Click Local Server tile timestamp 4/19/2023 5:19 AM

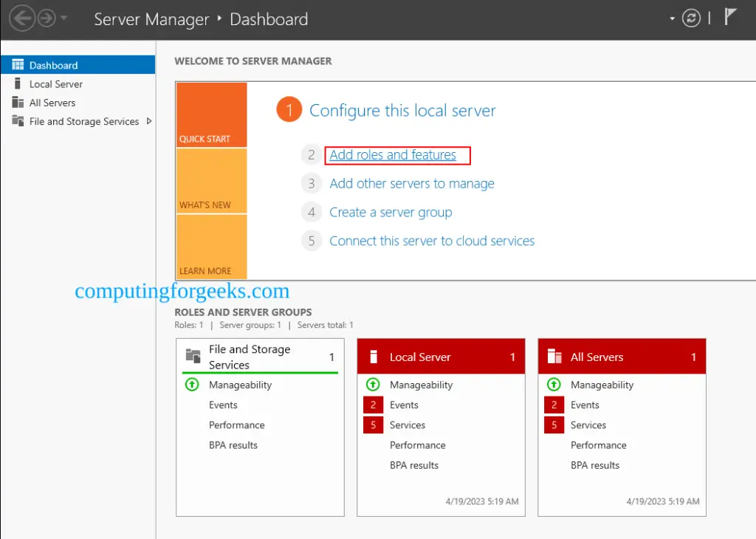[482, 501]
